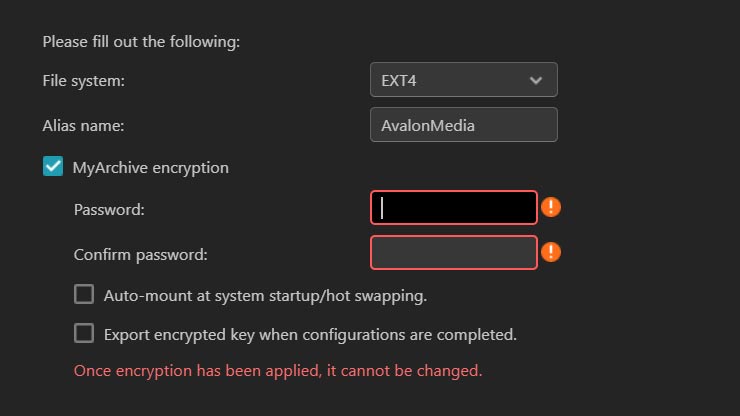The image size is (740, 416).
Task: Click the "Alias name:" label
Action: pyautogui.click(x=84, y=126)
